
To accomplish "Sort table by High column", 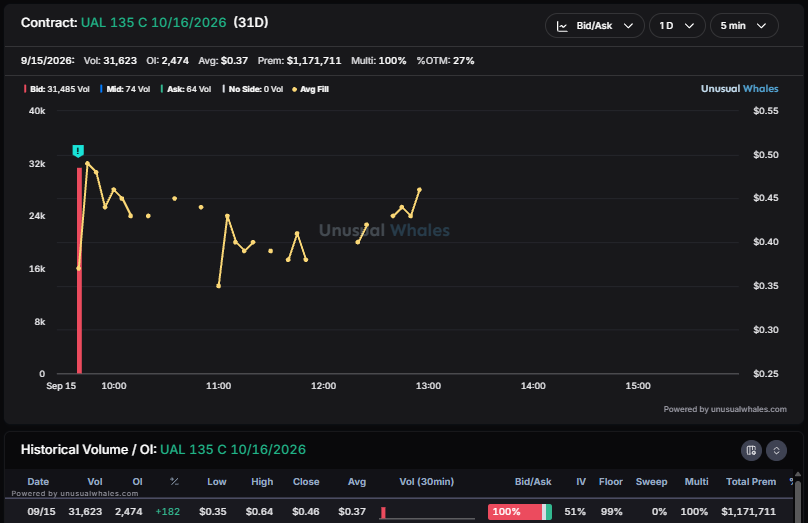I will pyautogui.click(x=262, y=482).
